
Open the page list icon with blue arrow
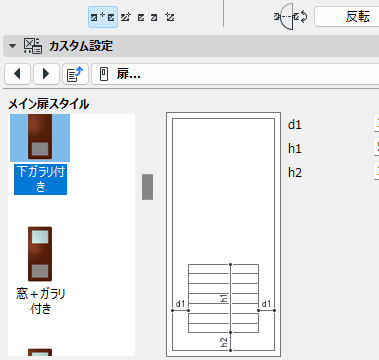(x=75, y=74)
